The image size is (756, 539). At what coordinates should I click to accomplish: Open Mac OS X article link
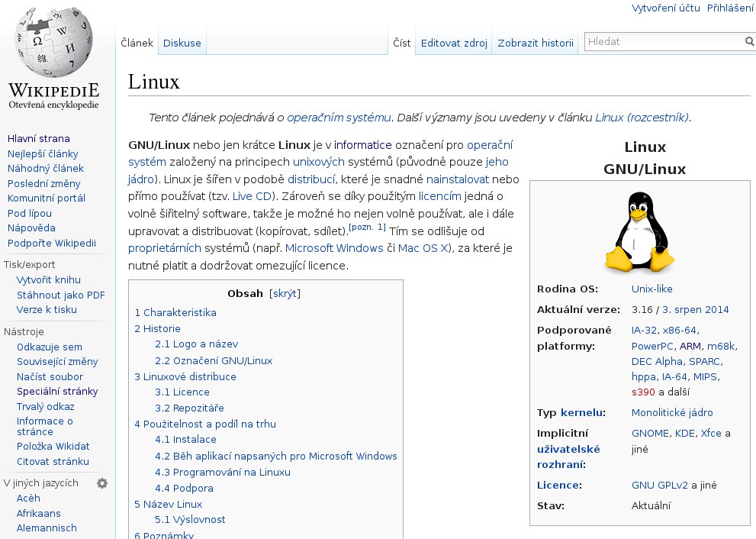423,248
